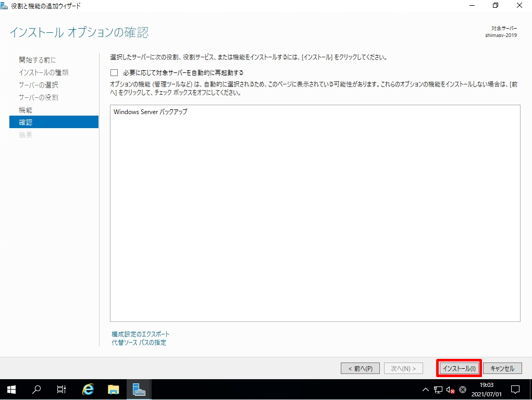
Task: Click Windows Server バックアップ list entry
Action: pyautogui.click(x=150, y=111)
